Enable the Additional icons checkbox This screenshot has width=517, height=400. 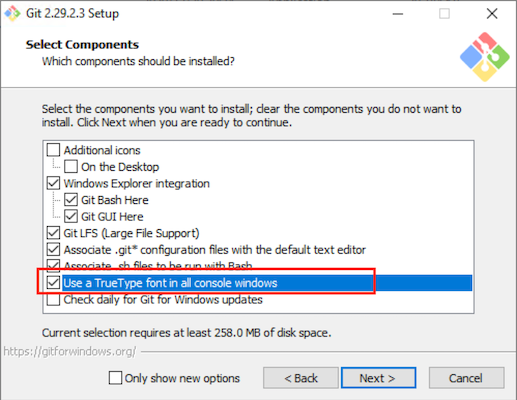point(53,150)
